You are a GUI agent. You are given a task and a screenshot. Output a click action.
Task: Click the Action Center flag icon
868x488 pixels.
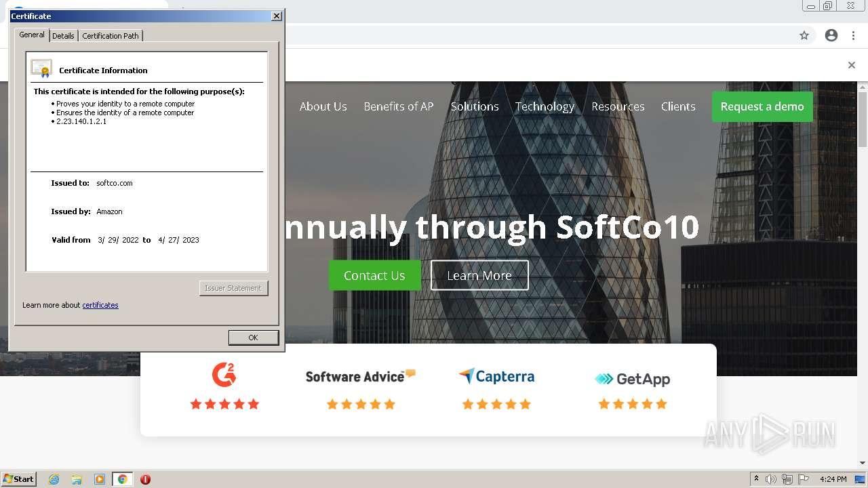point(804,479)
